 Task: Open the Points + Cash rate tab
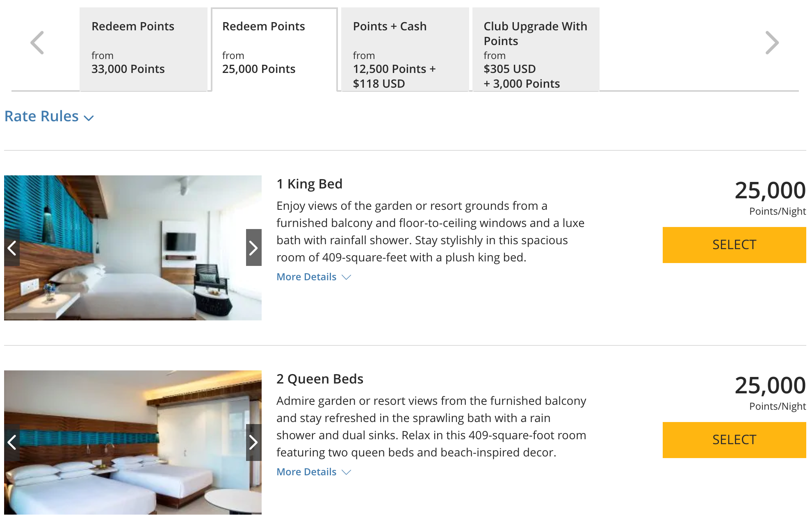(x=405, y=49)
